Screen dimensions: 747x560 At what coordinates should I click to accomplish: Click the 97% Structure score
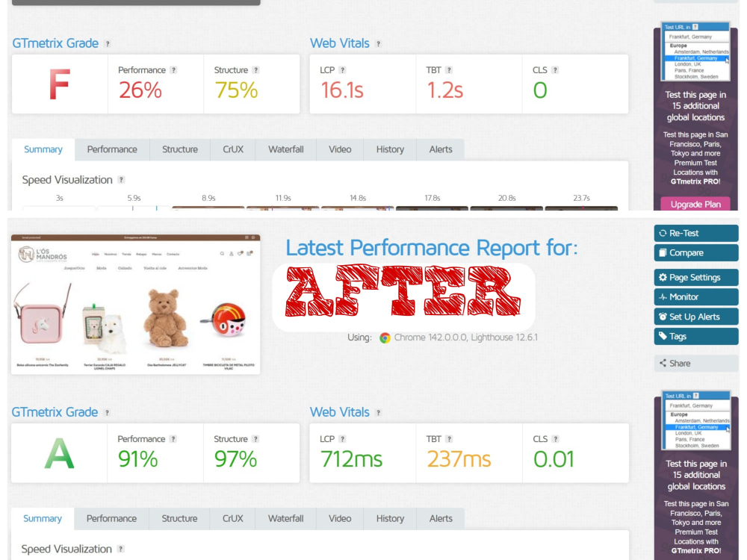pos(235,459)
